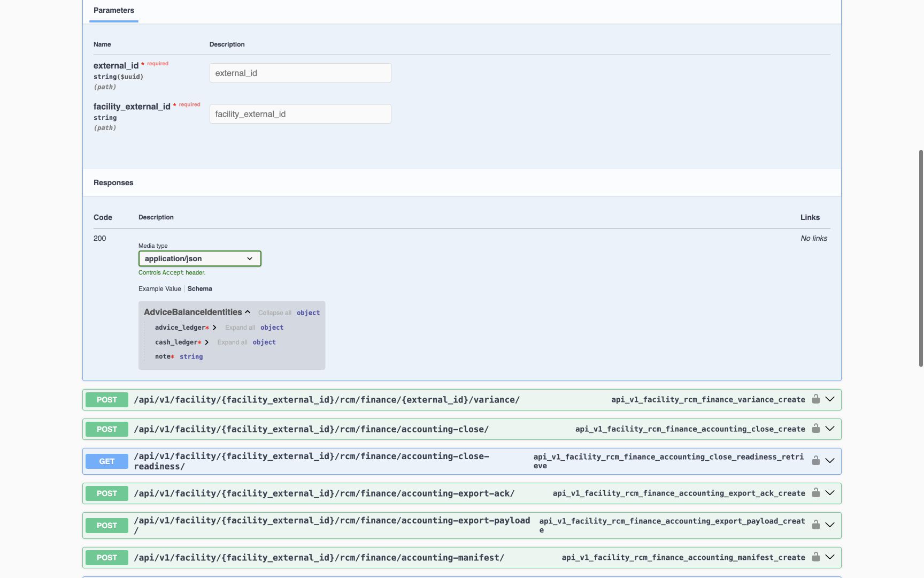Click the POST badge for accounting-close endpoint
This screenshot has width=924, height=578.
click(107, 429)
